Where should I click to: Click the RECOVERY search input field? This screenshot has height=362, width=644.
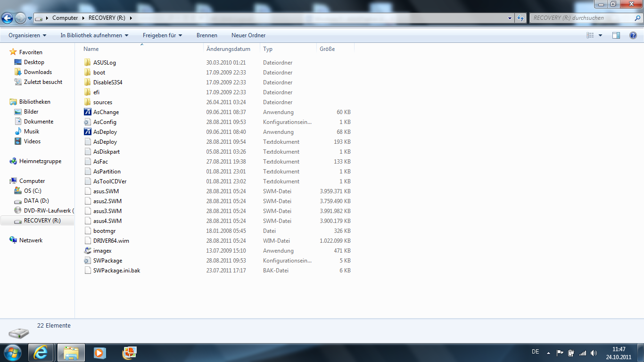coord(582,18)
